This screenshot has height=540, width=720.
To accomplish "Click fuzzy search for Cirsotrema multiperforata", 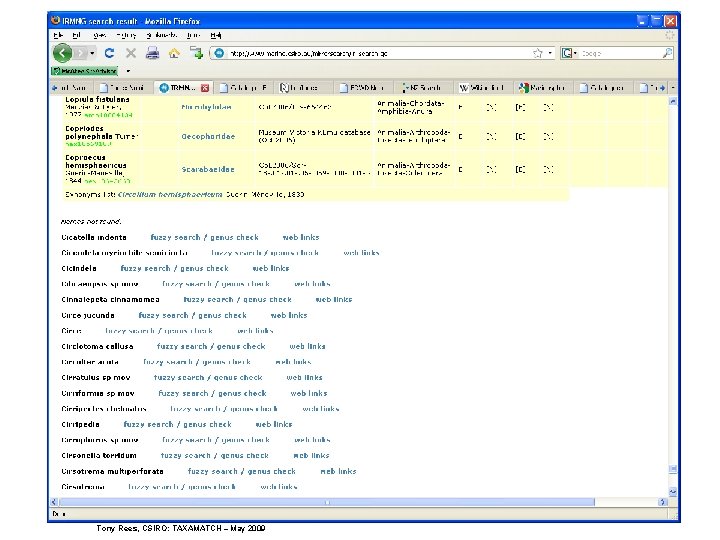I will click(x=213, y=472).
